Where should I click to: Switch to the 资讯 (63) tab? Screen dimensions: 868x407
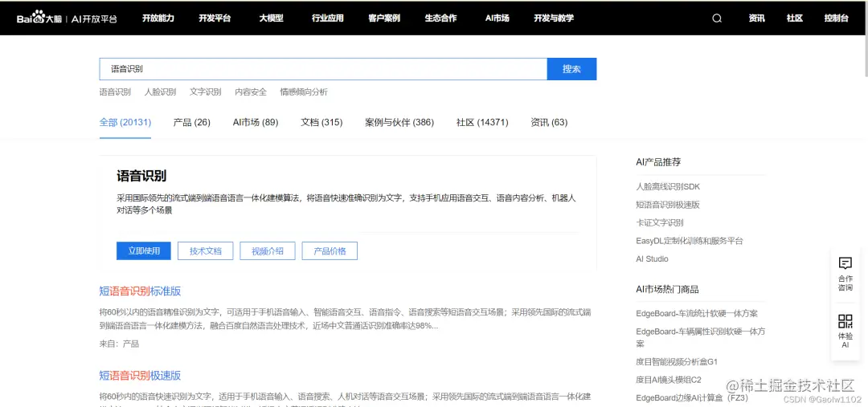(549, 122)
